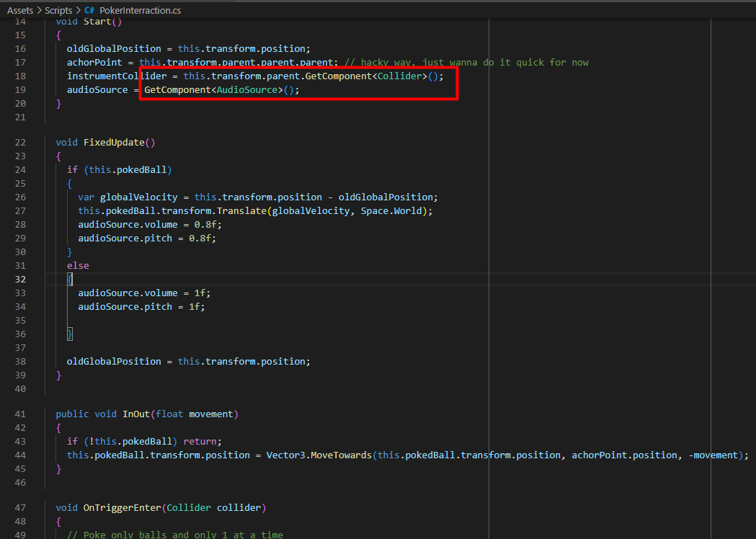The height and width of the screenshot is (539, 756).
Task: Click line number 16 in the gutter
Action: pos(20,49)
